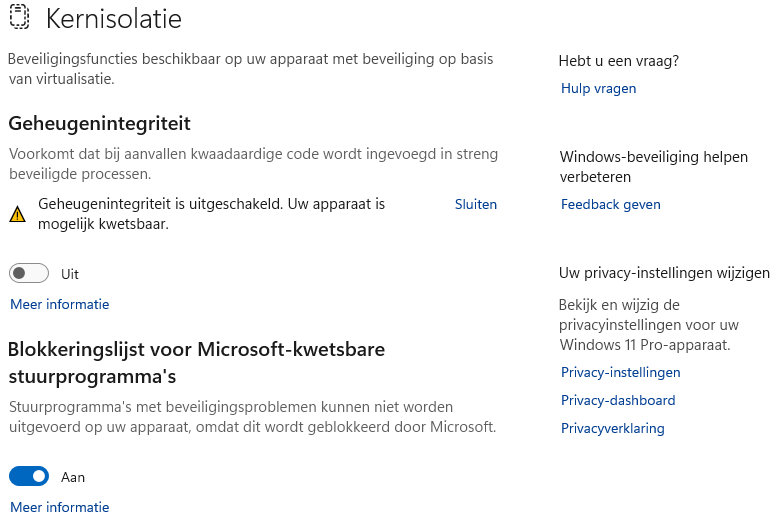This screenshot has height=521, width=777.
Task: Open Meer informatie under the Blokkeringslijst section
Action: pos(59,507)
